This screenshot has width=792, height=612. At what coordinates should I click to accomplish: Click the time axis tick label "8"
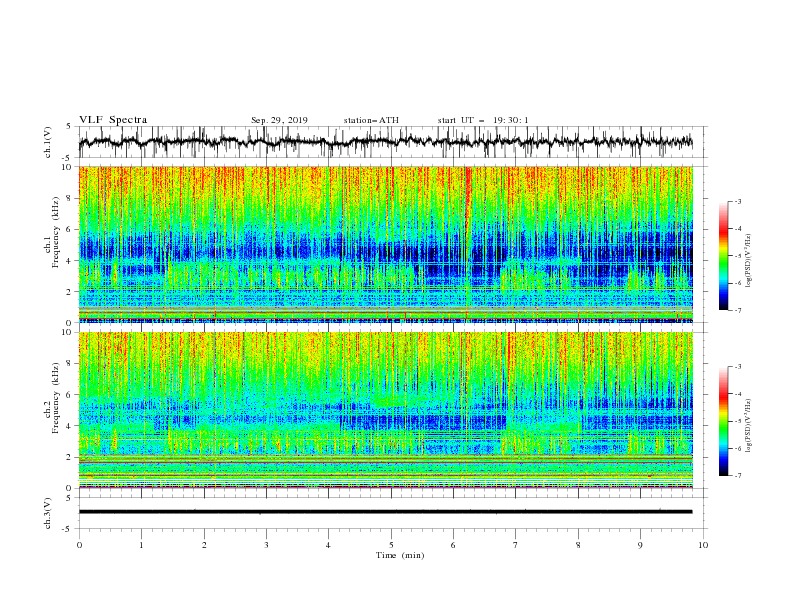[x=578, y=545]
